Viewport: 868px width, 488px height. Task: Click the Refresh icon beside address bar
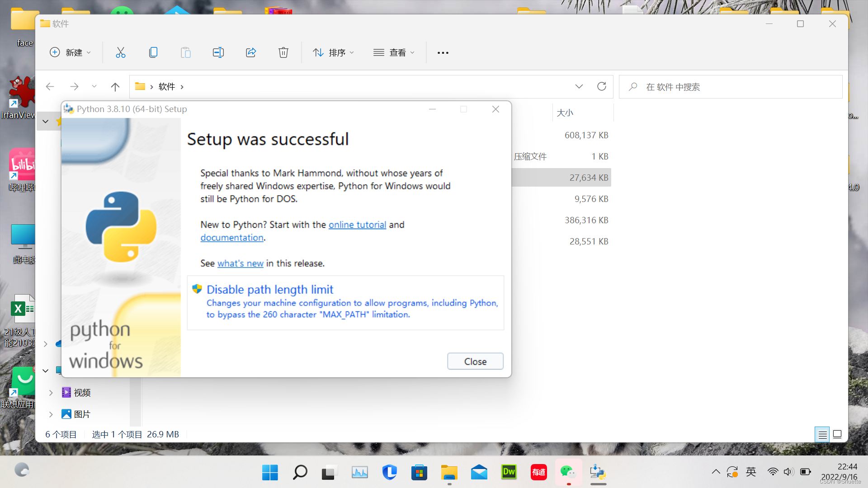[602, 86]
